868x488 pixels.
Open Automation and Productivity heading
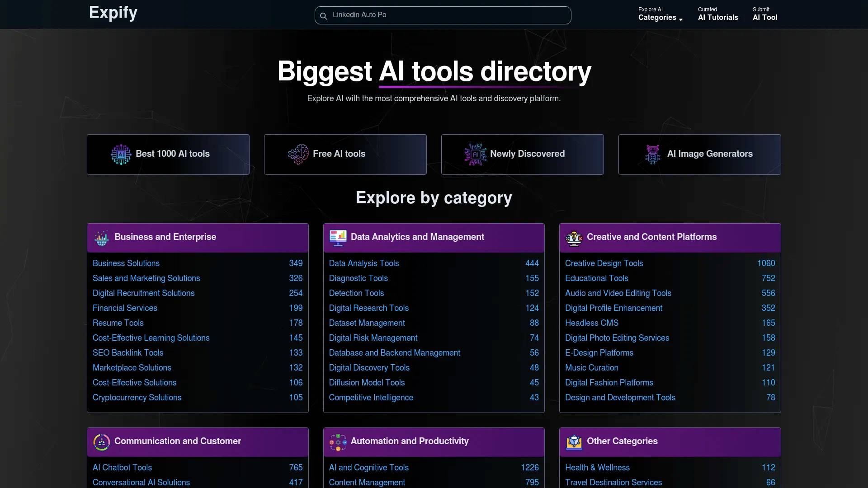tap(410, 441)
